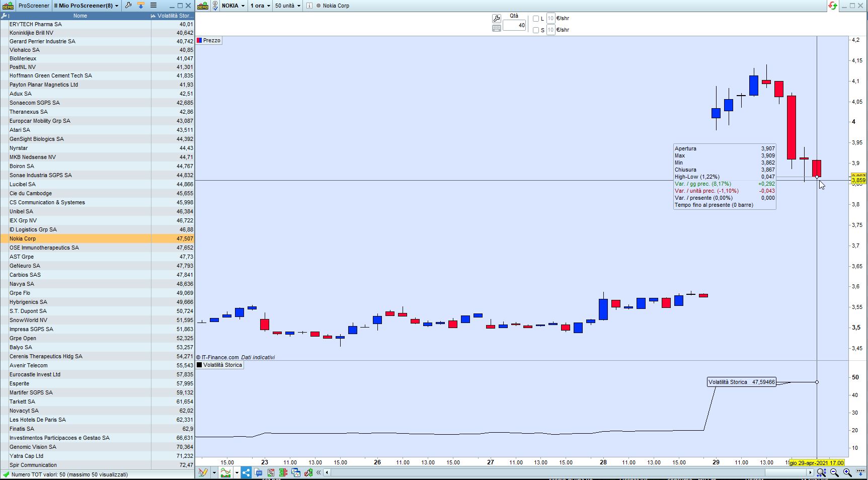Select the Europcar Mobility Grp SA row
Screen dimensions: 868x480
[97, 121]
